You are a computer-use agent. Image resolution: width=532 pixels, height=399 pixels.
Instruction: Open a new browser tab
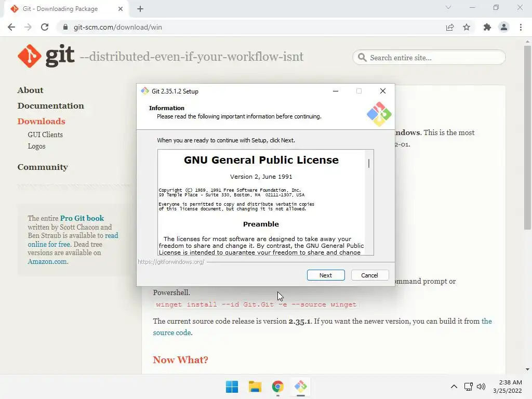click(x=140, y=9)
